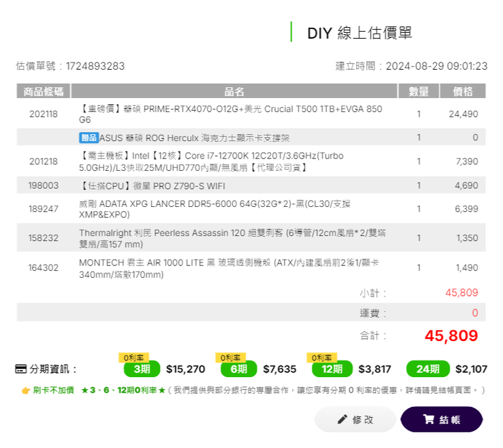Click the price 24,490
Viewport: 503px width, 448px height.
tap(463, 114)
